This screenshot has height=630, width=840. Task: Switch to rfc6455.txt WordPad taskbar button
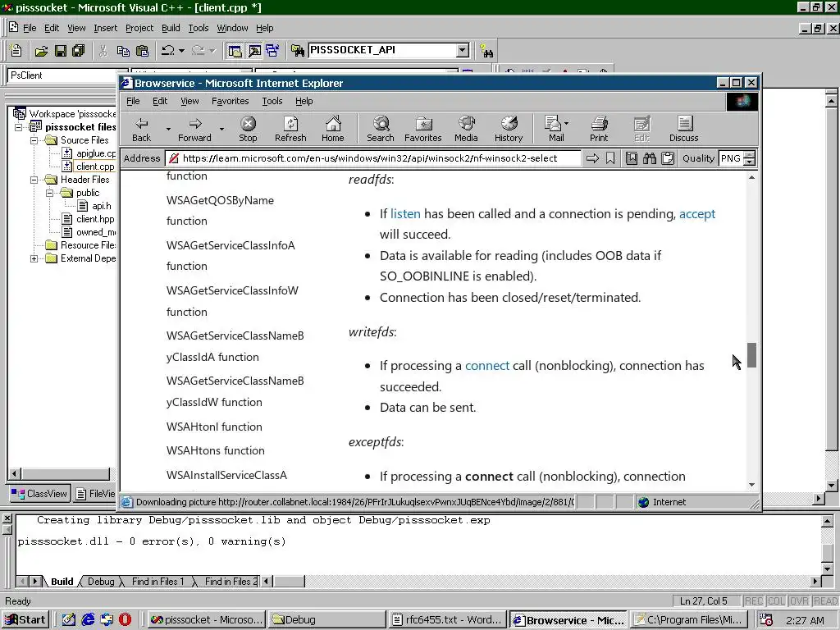pyautogui.click(x=448, y=620)
